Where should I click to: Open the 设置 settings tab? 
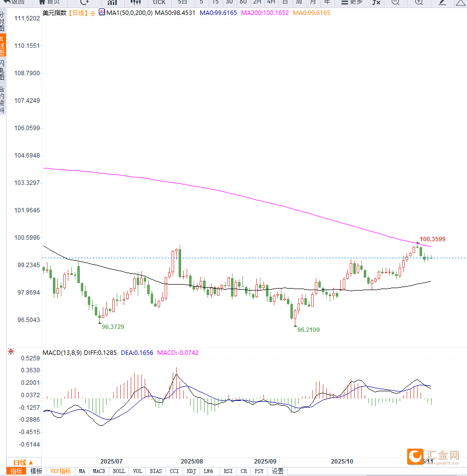277,471
